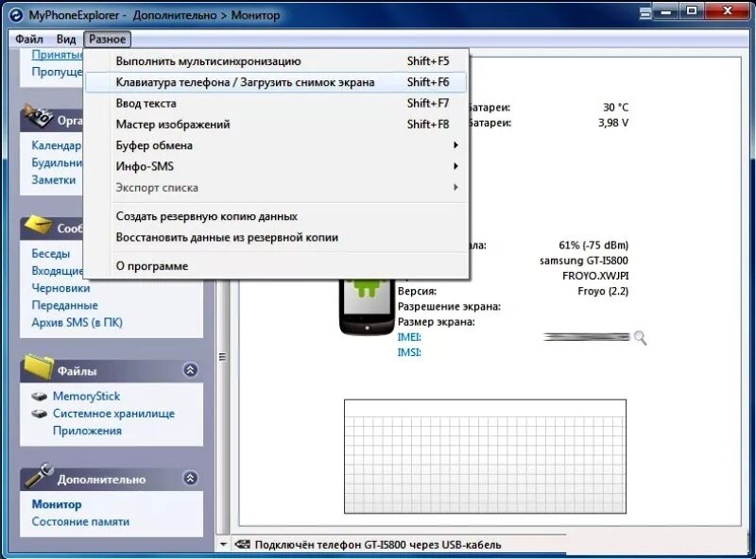
Task: Click the MemoryStick drive icon
Action: pyautogui.click(x=39, y=397)
